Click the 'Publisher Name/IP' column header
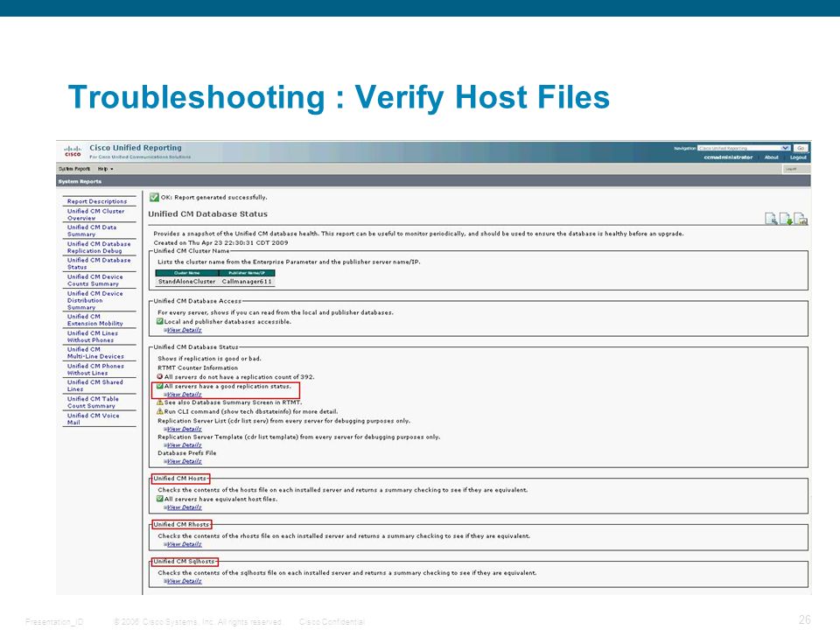This screenshot has width=840, height=630. pyautogui.click(x=247, y=273)
